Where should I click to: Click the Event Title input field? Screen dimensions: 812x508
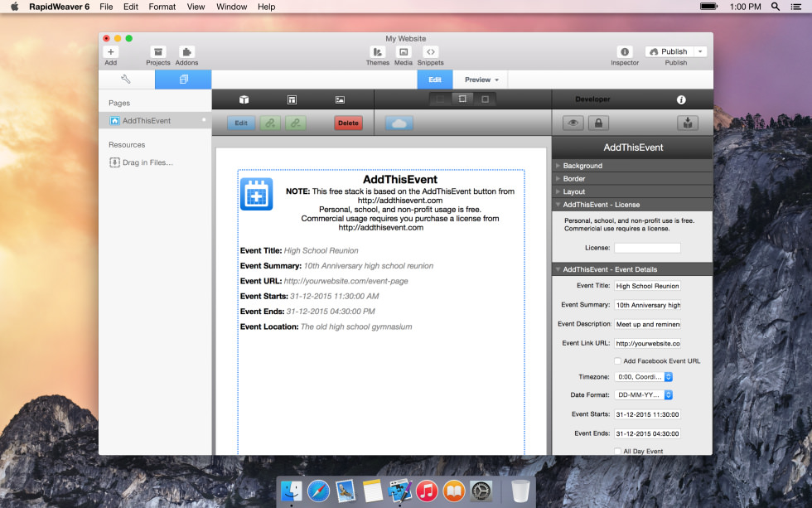coord(647,286)
